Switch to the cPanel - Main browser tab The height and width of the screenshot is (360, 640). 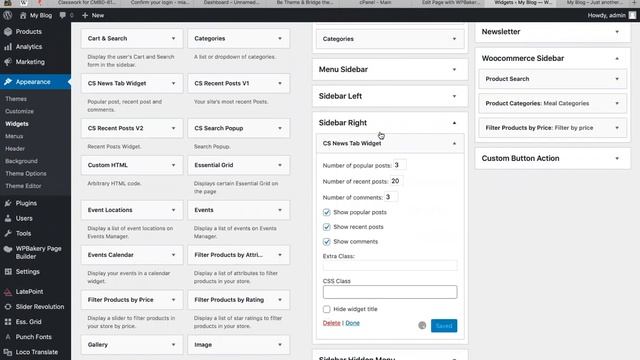coord(375,3)
